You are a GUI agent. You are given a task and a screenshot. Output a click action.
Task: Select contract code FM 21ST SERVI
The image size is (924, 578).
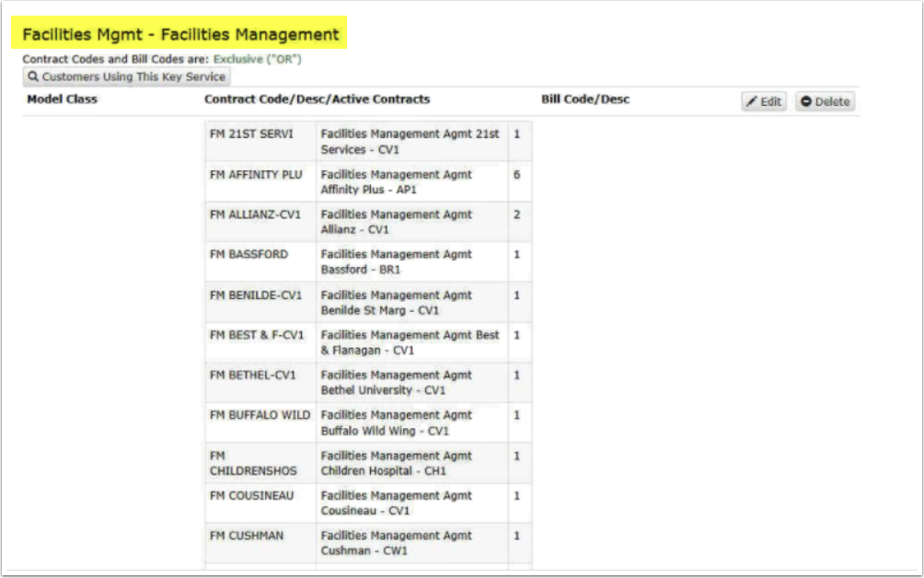pyautogui.click(x=251, y=133)
